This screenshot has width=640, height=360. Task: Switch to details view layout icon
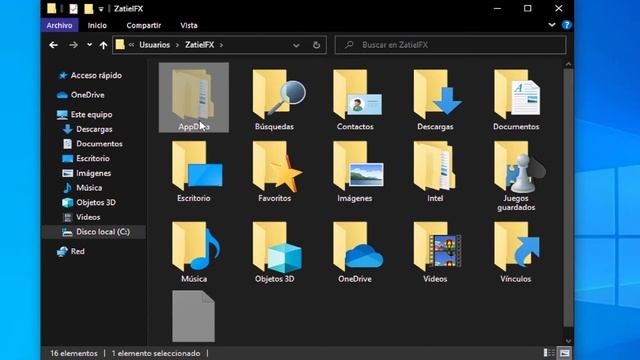[x=549, y=353]
